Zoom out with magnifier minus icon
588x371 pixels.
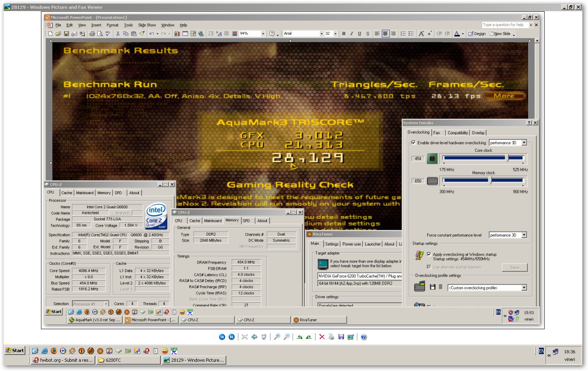287,337
